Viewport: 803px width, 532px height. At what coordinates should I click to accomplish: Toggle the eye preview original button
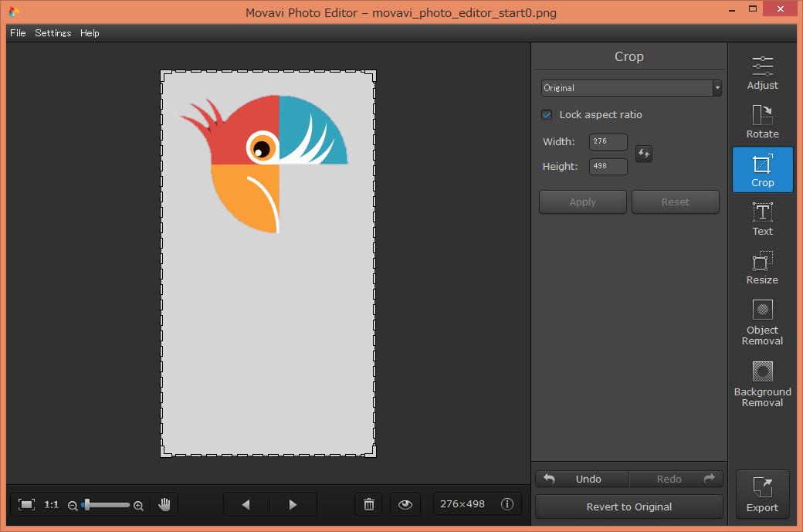pyautogui.click(x=405, y=504)
